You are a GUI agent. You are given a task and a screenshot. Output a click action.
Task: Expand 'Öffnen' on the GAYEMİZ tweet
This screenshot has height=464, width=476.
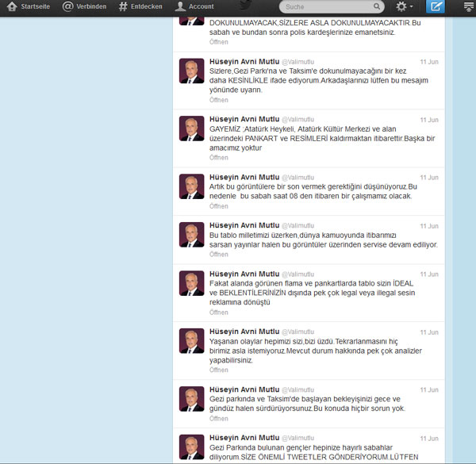218,157
